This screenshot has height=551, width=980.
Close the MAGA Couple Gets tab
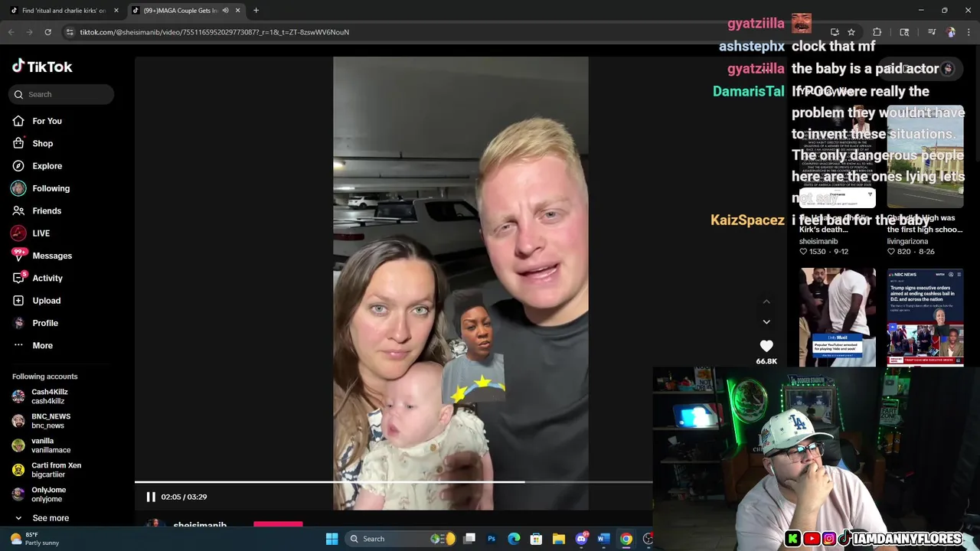click(x=237, y=11)
